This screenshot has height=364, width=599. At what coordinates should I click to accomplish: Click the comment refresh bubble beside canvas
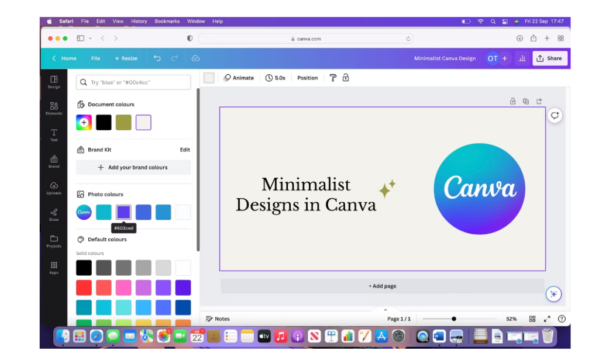pyautogui.click(x=555, y=115)
